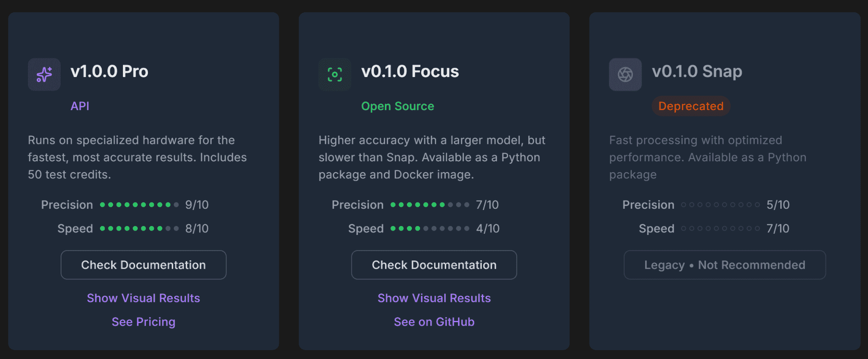This screenshot has height=359, width=868.
Task: Click the Snap Precision 5/10 dot meter
Action: coord(721,205)
